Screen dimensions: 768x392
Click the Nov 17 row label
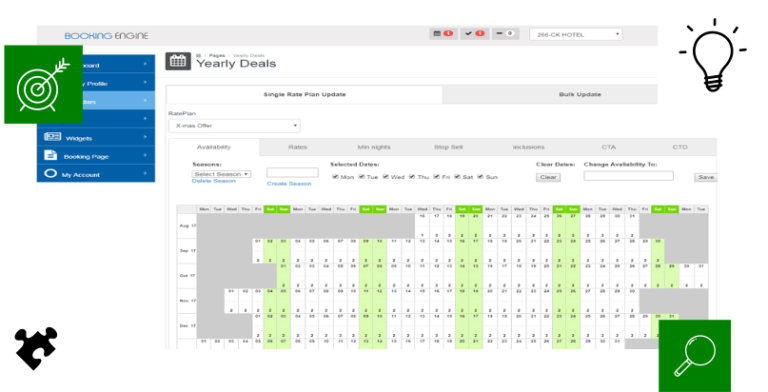click(x=187, y=301)
